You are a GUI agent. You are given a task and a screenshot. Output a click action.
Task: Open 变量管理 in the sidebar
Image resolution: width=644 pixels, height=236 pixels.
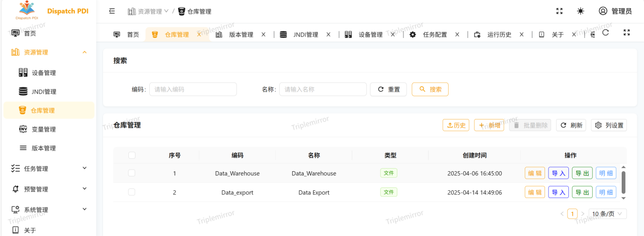44,129
